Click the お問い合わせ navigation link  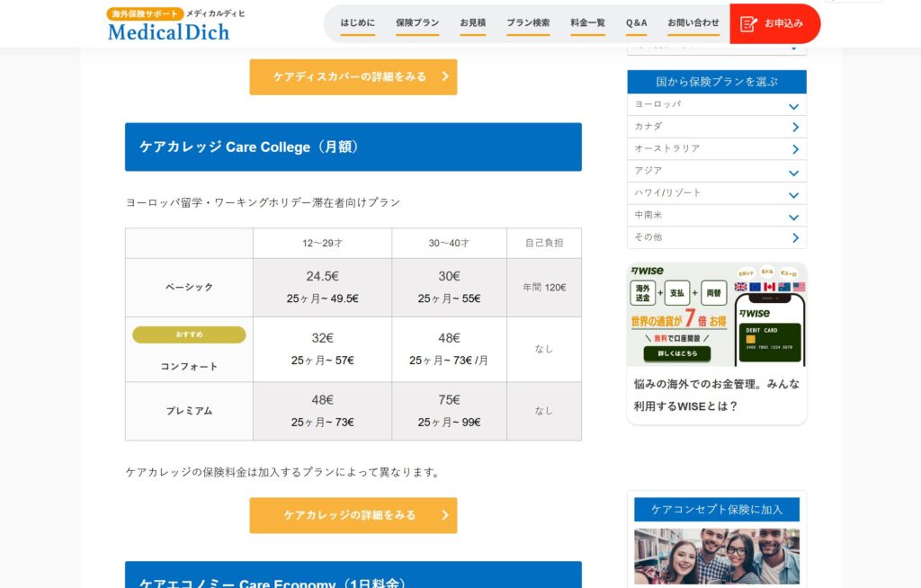tap(693, 22)
